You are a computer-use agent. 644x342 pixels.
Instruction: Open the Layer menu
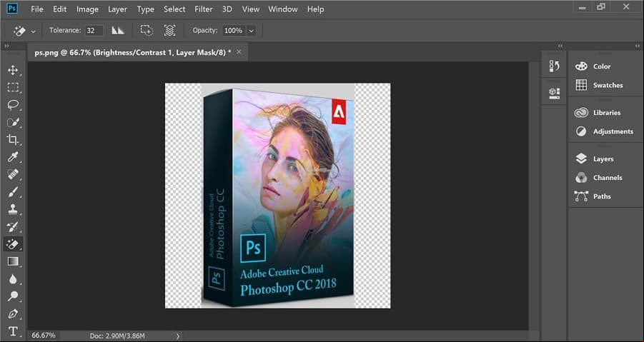117,9
